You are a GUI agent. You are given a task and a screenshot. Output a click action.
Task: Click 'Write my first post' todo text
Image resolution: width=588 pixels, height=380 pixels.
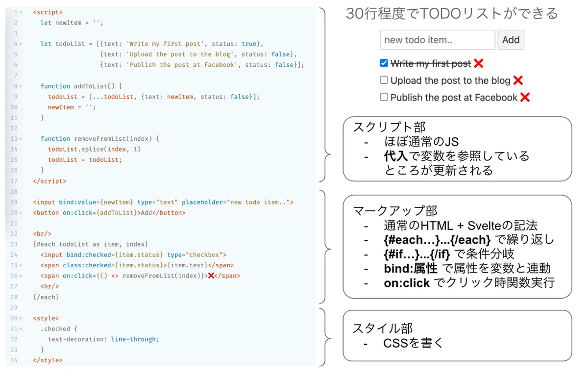click(431, 64)
